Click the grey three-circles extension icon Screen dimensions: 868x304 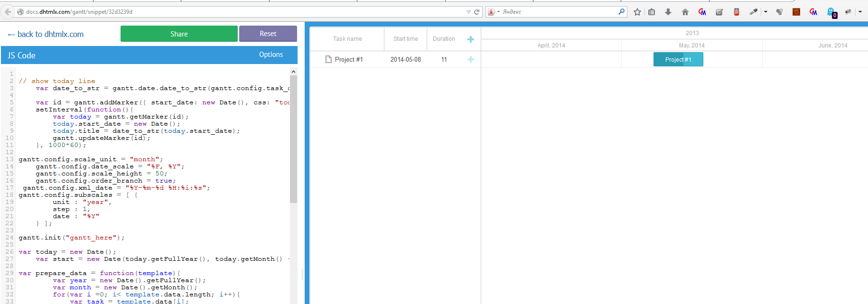pos(779,12)
